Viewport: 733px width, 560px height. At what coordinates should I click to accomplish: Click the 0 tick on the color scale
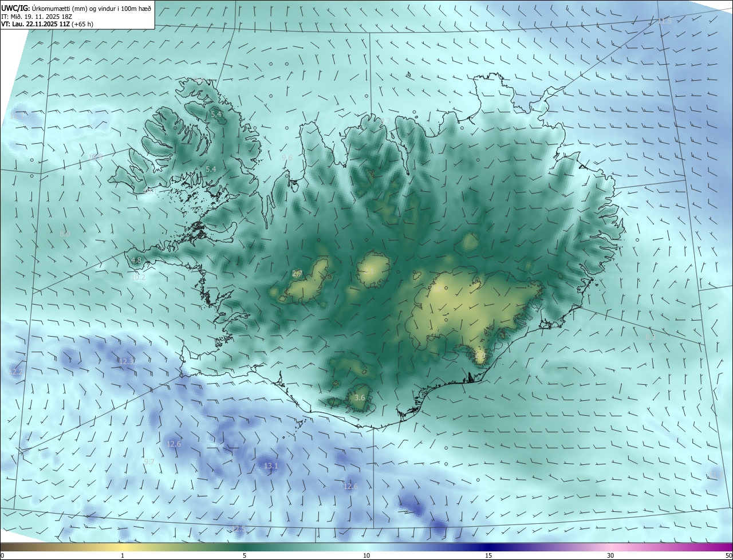(x=2, y=555)
